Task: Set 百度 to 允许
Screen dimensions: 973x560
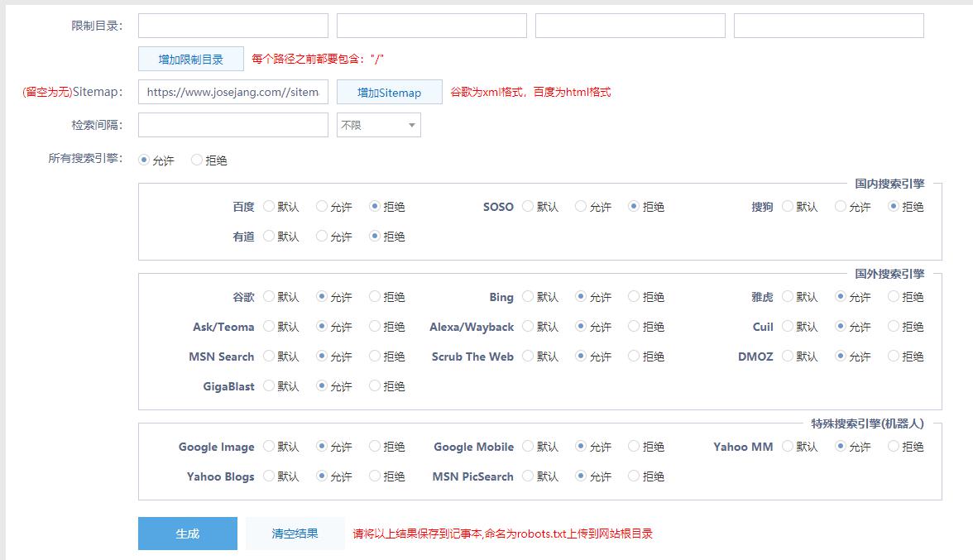Action: click(321, 206)
